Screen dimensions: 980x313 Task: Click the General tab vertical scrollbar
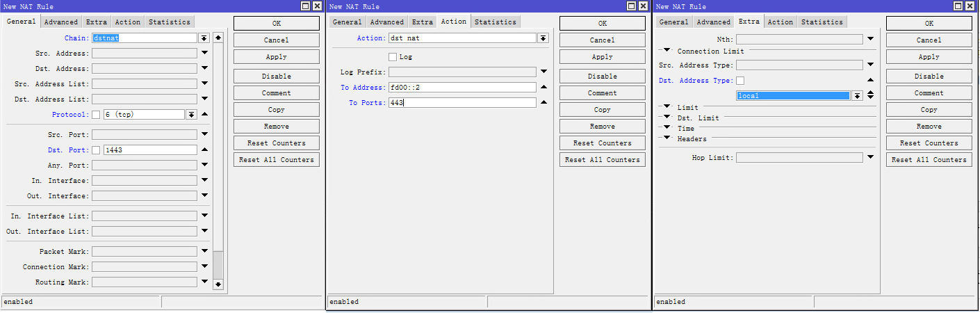[x=218, y=160]
